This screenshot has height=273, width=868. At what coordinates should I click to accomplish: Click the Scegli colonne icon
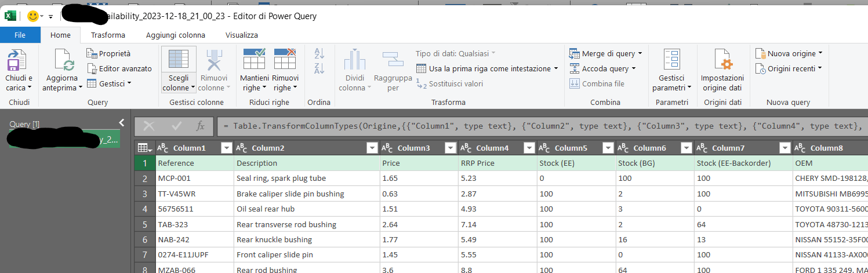pos(179,60)
